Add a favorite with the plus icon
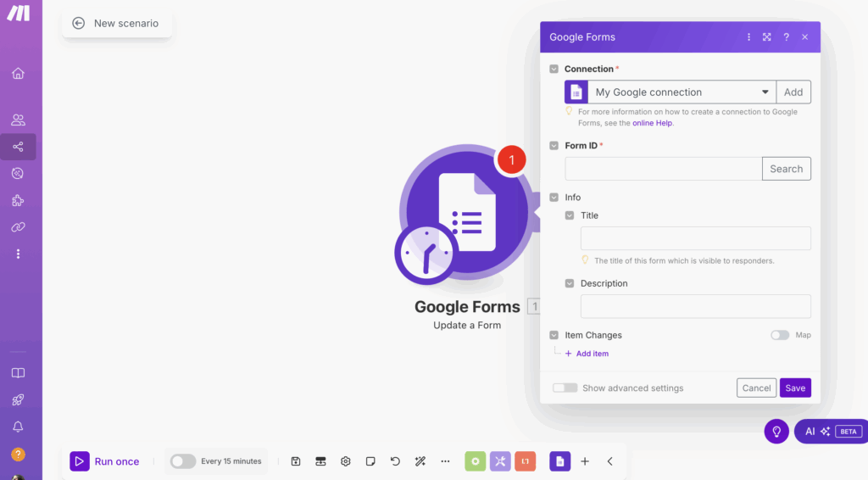The height and width of the screenshot is (480, 868). tap(585, 461)
